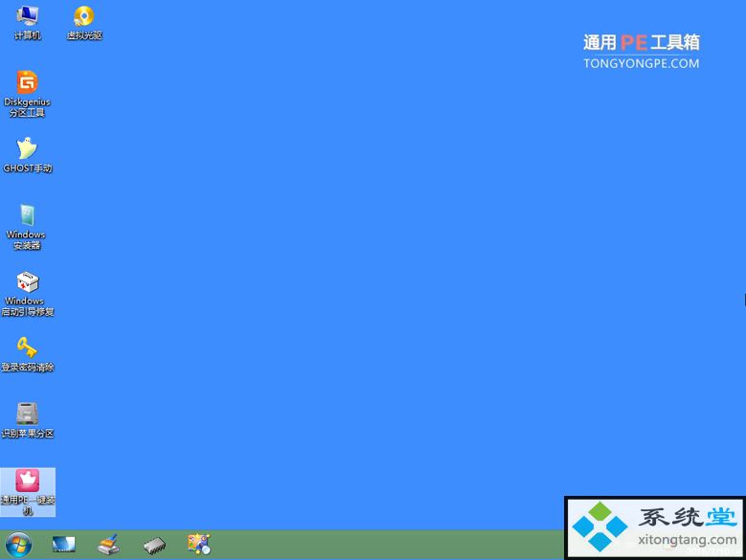Click the monitor icon in taskbar
Image resolution: width=746 pixels, height=560 pixels.
coord(63,545)
